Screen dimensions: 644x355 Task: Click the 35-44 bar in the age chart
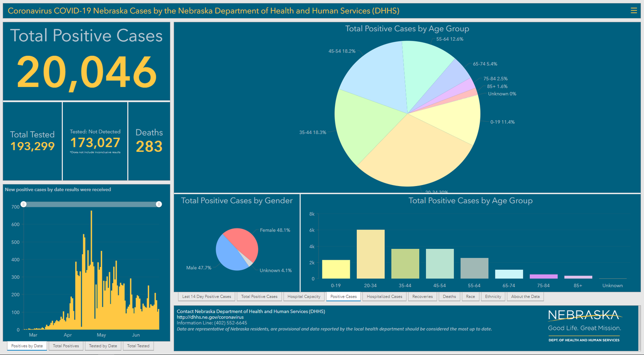click(405, 264)
